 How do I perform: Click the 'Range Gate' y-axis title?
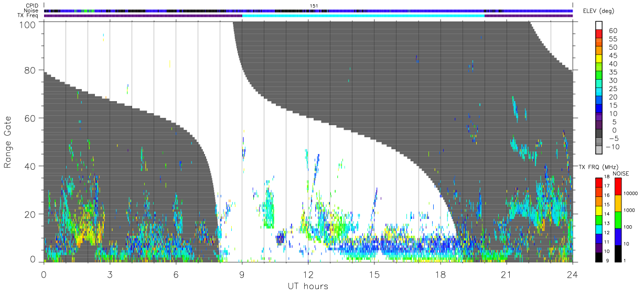click(x=8, y=142)
